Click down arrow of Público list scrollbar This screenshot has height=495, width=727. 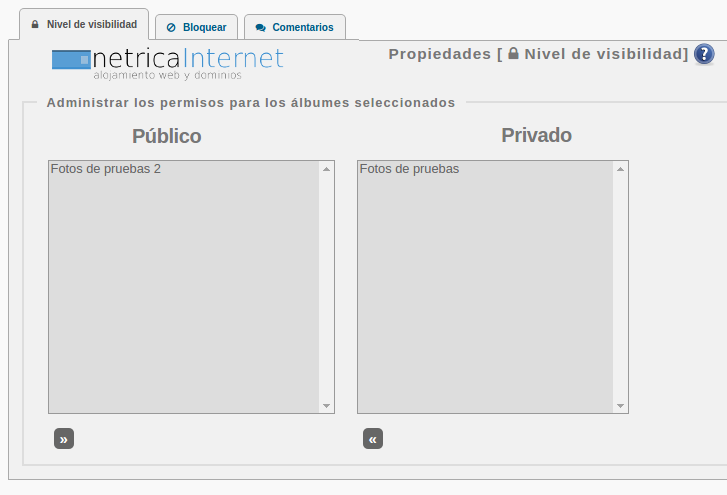(x=326, y=406)
